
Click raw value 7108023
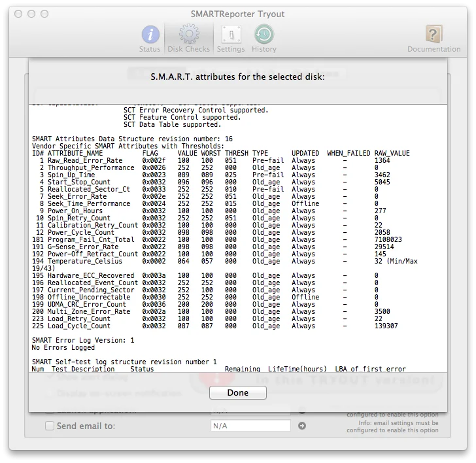388,239
